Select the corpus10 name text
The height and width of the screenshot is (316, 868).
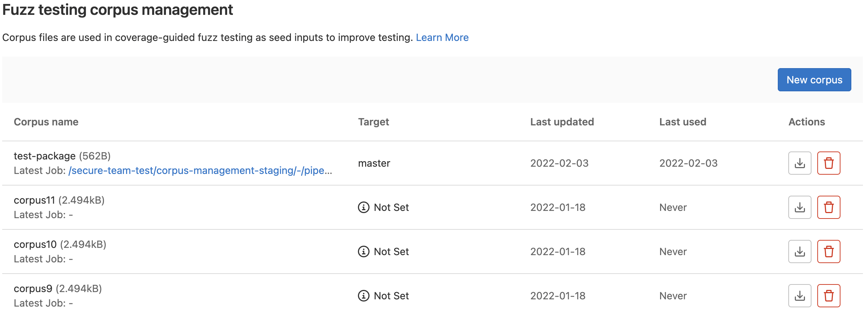click(x=35, y=244)
